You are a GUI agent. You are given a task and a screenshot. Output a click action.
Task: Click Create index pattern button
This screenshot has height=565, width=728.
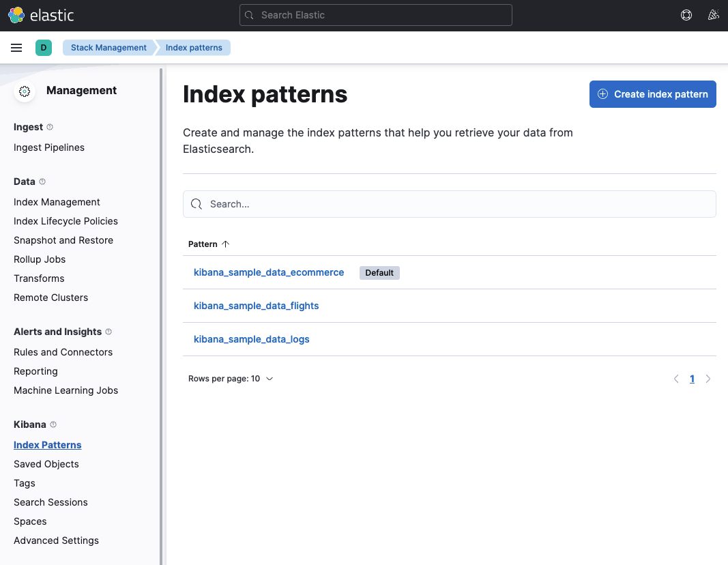click(x=652, y=94)
